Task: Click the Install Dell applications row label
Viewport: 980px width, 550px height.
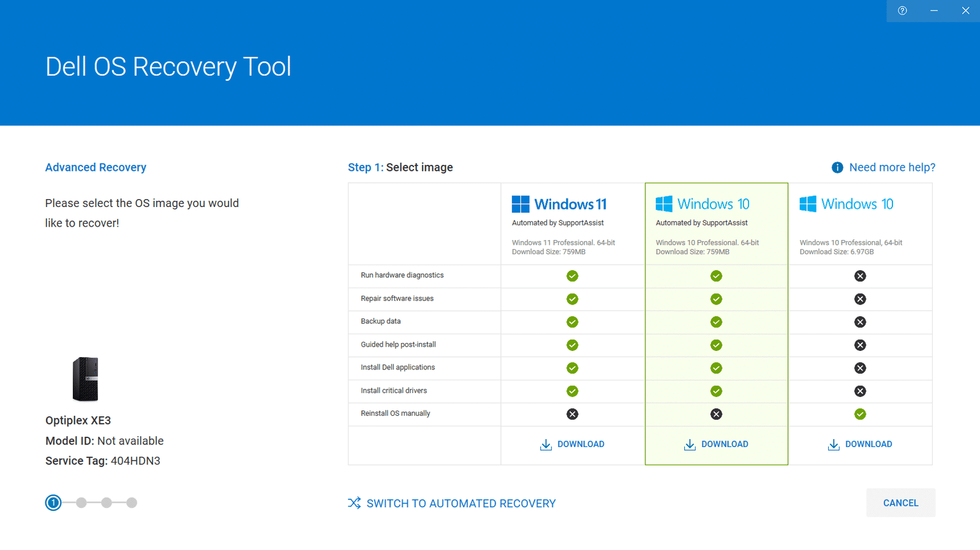Action: [398, 367]
